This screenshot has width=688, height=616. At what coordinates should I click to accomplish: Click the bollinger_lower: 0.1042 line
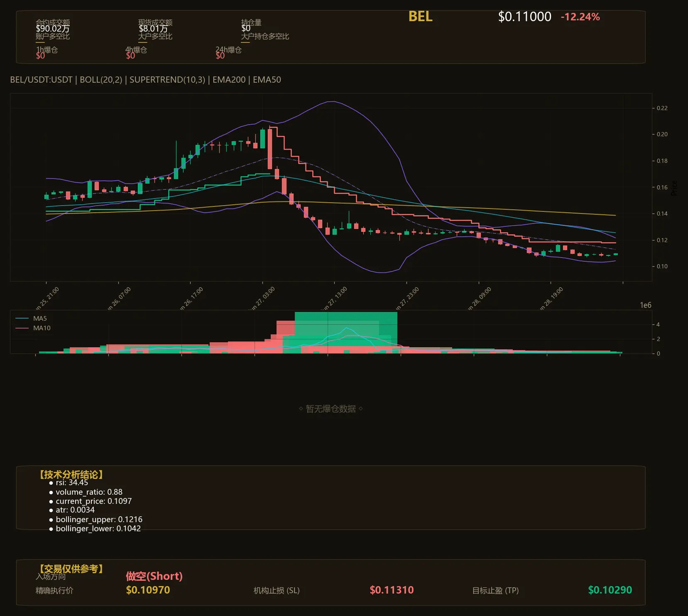coord(98,528)
